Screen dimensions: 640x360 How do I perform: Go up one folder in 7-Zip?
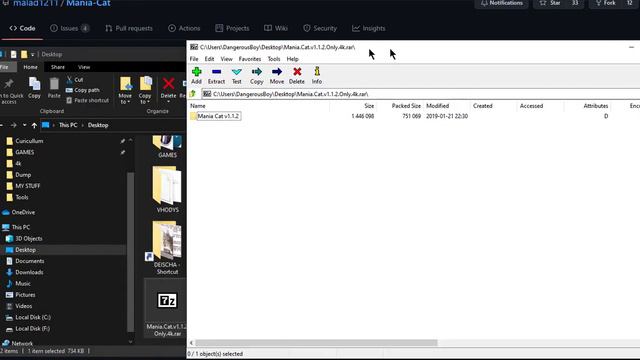[193, 94]
